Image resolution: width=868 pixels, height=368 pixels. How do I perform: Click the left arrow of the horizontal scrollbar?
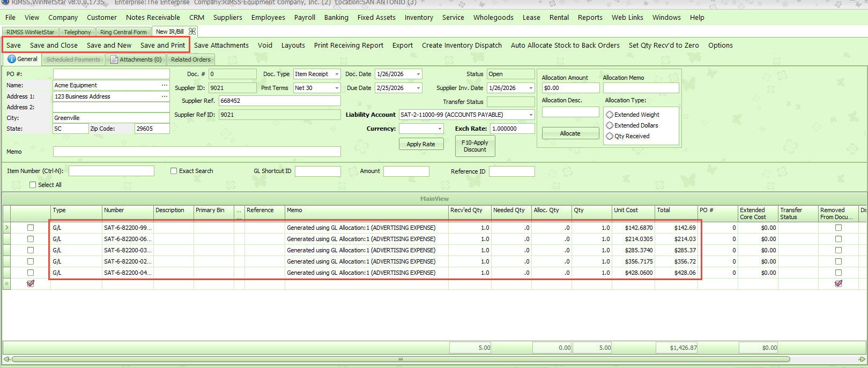click(x=6, y=359)
